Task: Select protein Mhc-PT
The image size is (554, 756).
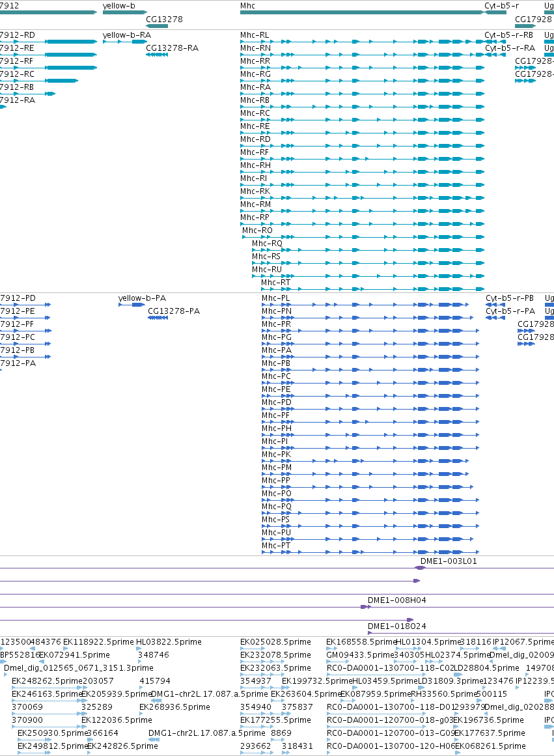Action: click(276, 546)
